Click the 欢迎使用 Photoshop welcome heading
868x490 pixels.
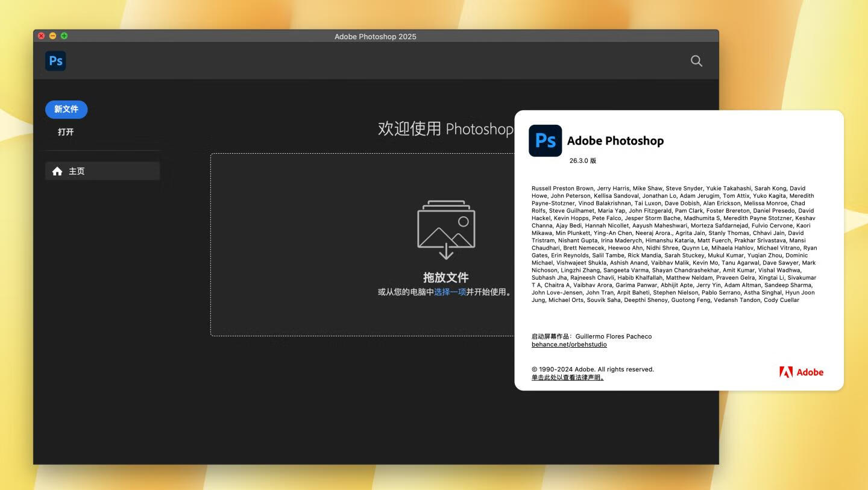pos(445,128)
